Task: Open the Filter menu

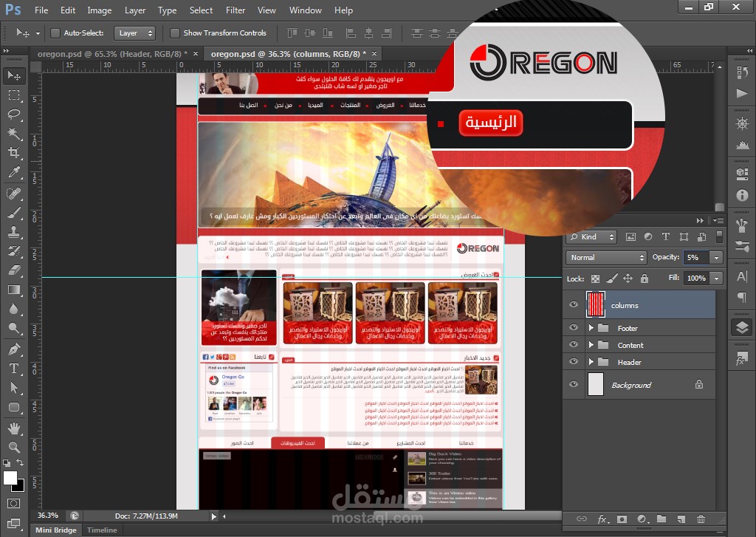Action: [x=236, y=10]
